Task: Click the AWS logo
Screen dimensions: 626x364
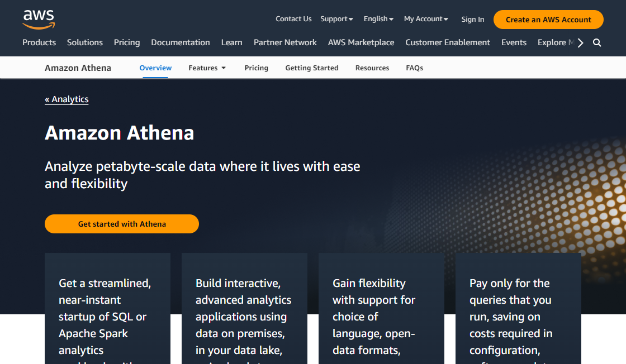Action: coord(38,18)
